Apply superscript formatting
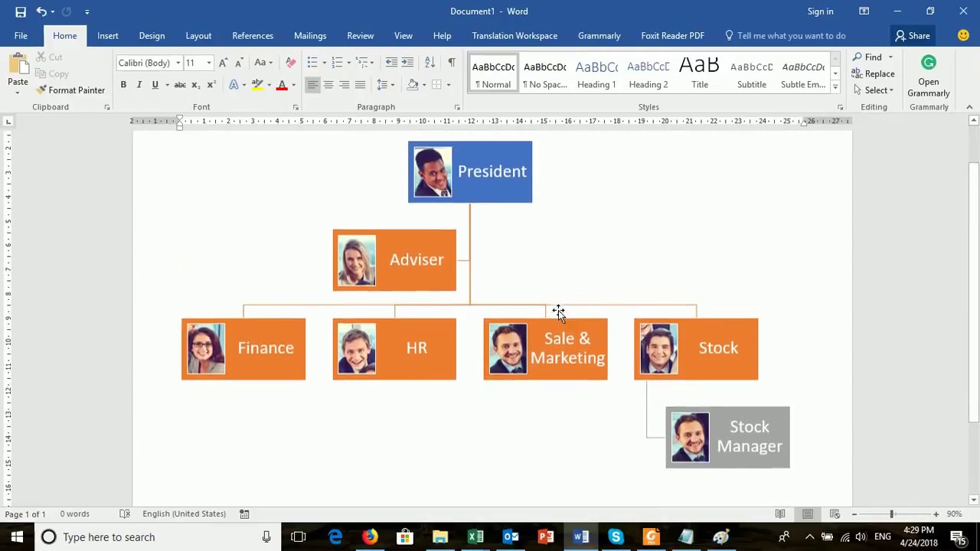This screenshot has height=551, width=980. tap(211, 85)
